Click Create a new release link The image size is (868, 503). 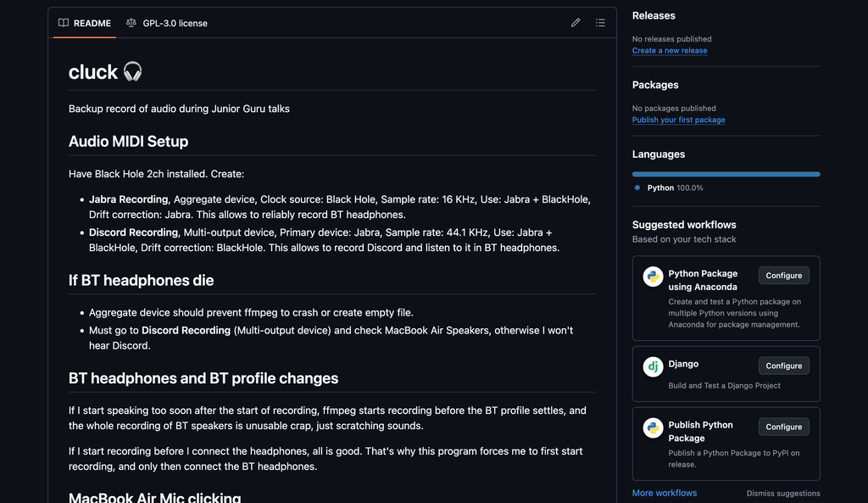[x=670, y=50]
